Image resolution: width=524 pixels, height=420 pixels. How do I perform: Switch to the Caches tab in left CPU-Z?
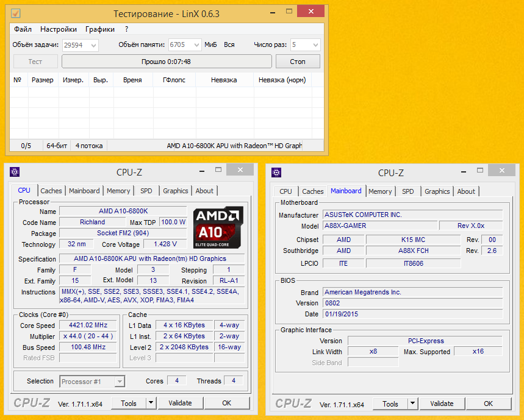(51, 191)
